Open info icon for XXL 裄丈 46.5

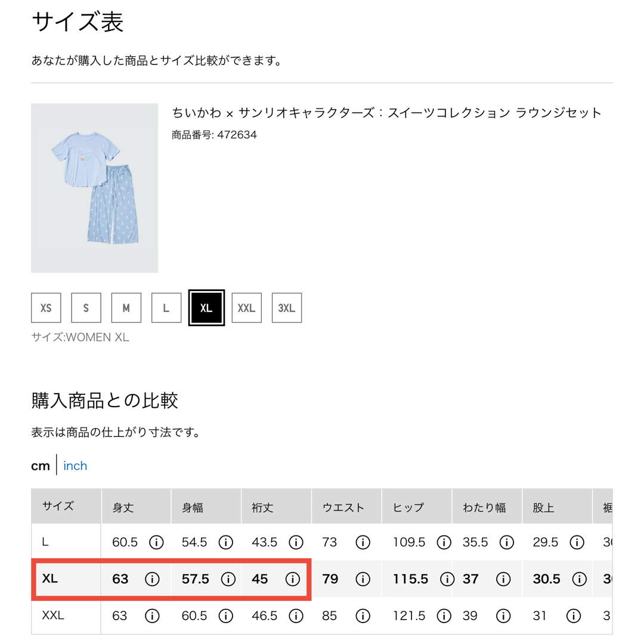point(296,615)
